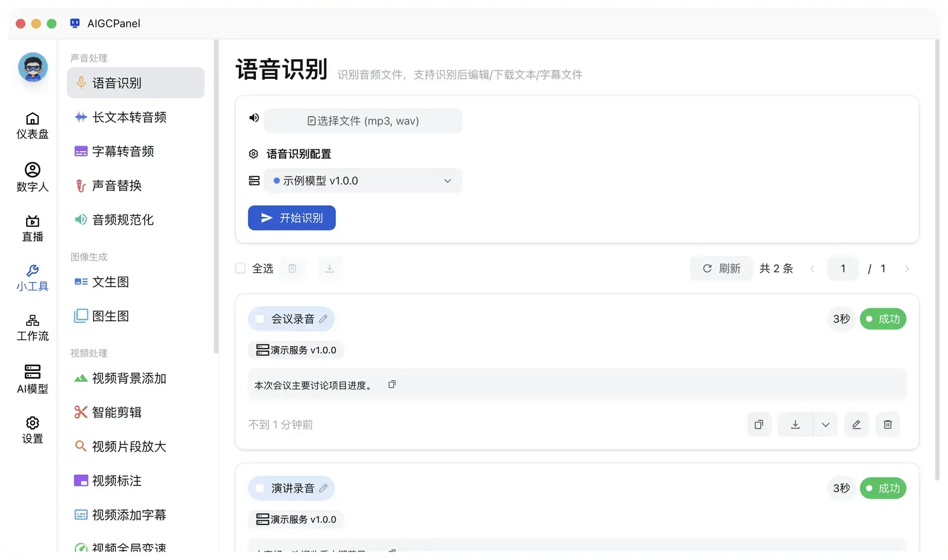The image size is (948, 560).
Task: Open the 智能剪辑 tool
Action: click(x=136, y=412)
